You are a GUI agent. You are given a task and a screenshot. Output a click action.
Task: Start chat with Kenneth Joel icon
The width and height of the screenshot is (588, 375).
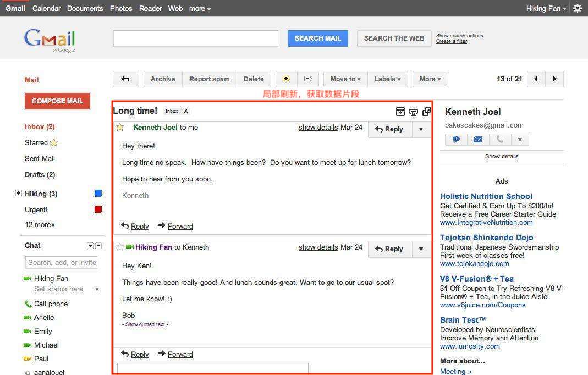click(x=456, y=140)
